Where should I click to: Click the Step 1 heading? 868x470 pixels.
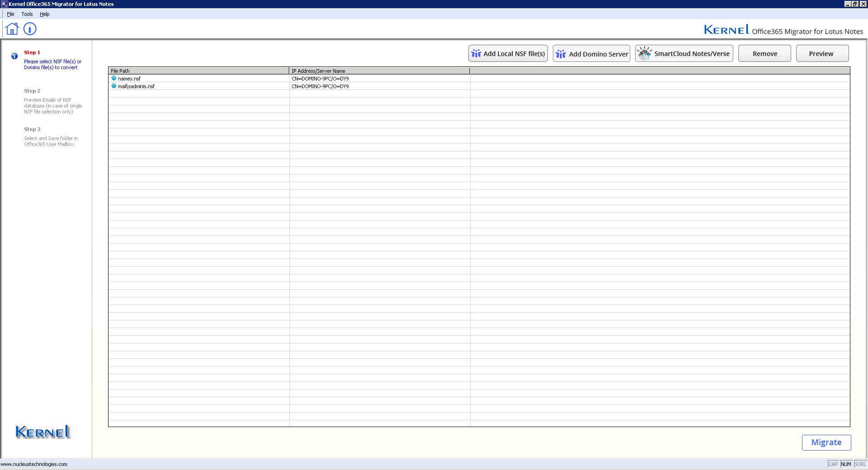[32, 52]
